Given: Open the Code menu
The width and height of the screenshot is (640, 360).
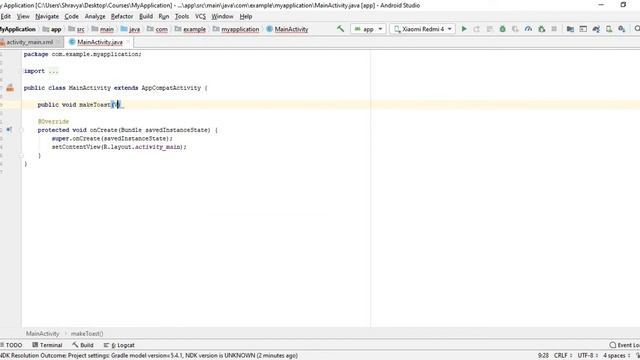Looking at the screenshot, I should pos(71,16).
